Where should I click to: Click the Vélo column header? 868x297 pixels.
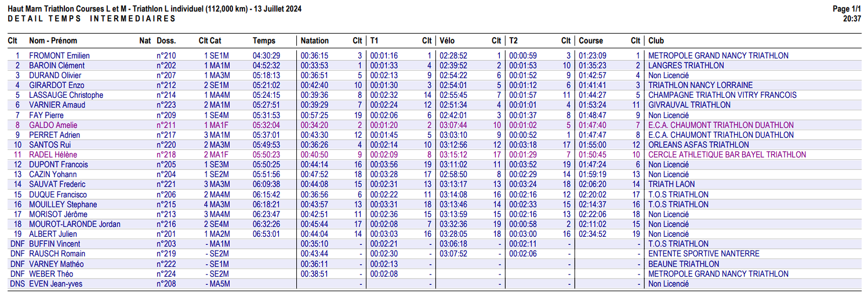click(x=447, y=41)
